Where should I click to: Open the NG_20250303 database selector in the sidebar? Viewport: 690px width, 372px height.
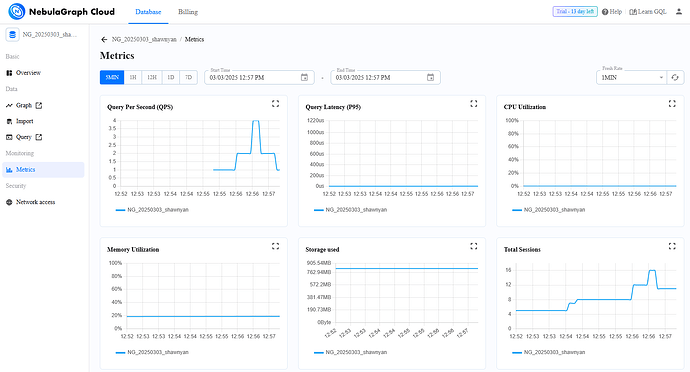tap(43, 34)
